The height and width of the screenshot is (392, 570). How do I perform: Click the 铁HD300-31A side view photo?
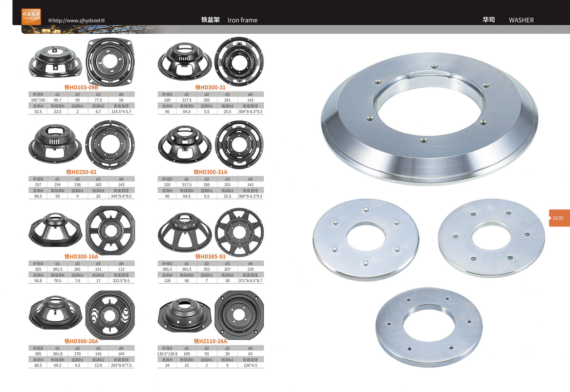[185, 144]
